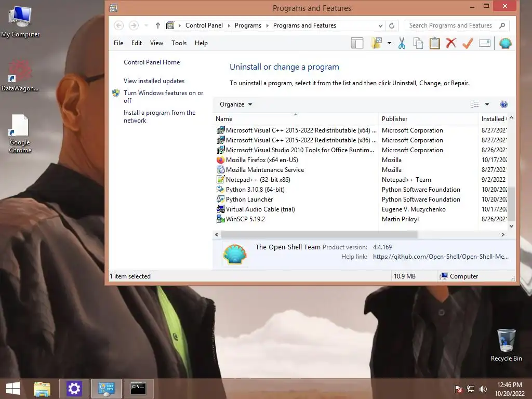
Task: Open the Organize dropdown
Action: click(236, 104)
